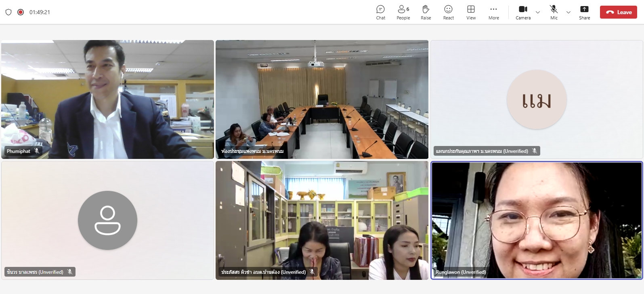Raise your hand in the meeting
Viewport: 644px width, 294px height.
pyautogui.click(x=426, y=12)
